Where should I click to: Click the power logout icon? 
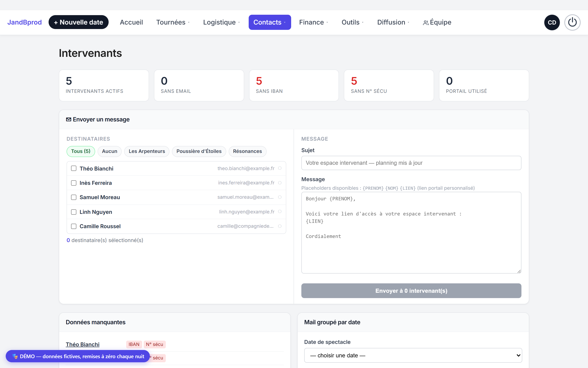click(x=572, y=22)
